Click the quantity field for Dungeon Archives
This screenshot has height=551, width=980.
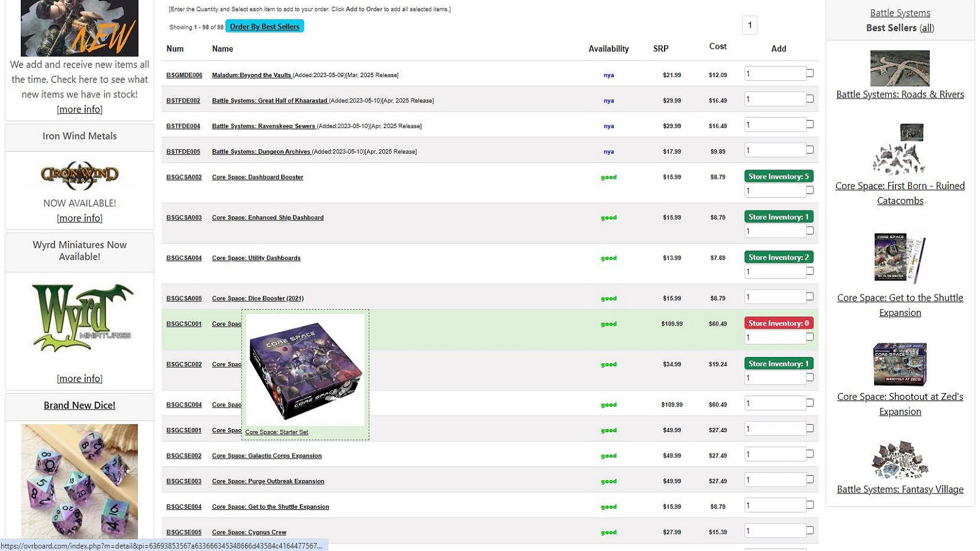[775, 150]
